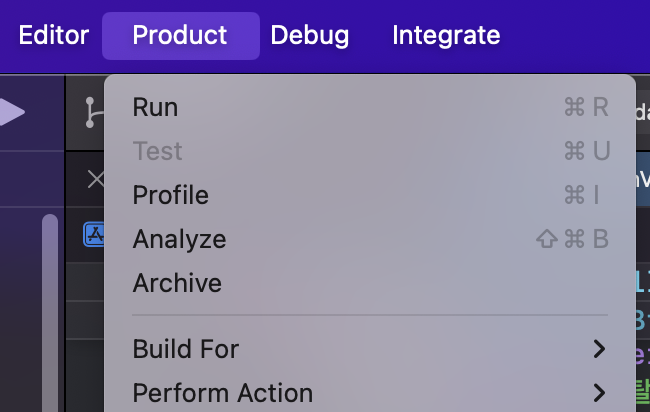The width and height of the screenshot is (650, 412).
Task: Open the Integrate menu
Action: pyautogui.click(x=446, y=36)
